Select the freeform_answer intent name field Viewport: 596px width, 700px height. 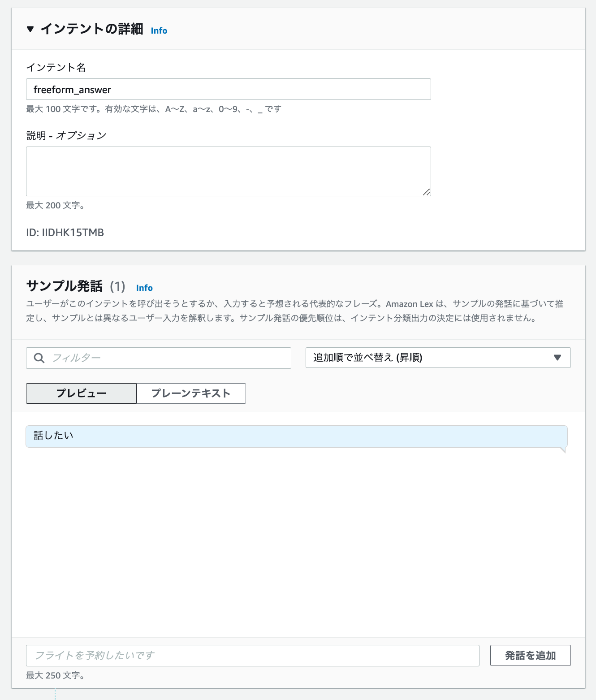(x=229, y=89)
